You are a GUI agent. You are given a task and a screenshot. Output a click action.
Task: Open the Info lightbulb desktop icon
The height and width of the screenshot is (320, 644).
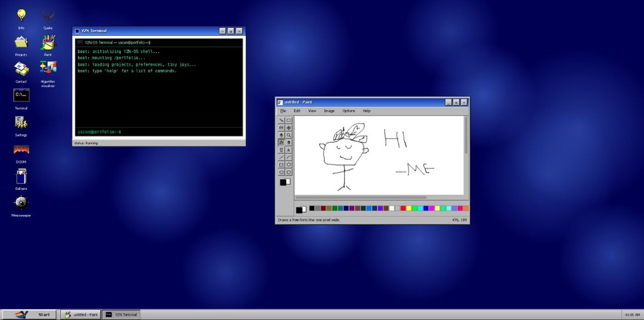[21, 18]
